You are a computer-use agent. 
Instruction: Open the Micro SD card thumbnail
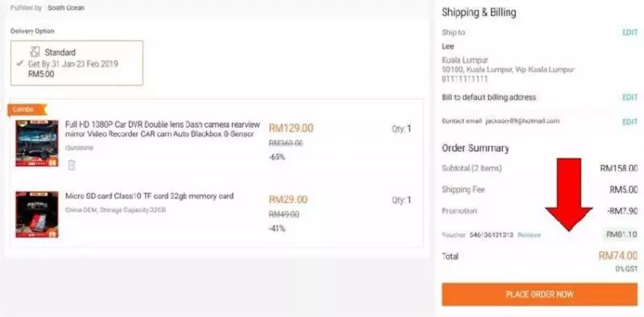[37, 214]
